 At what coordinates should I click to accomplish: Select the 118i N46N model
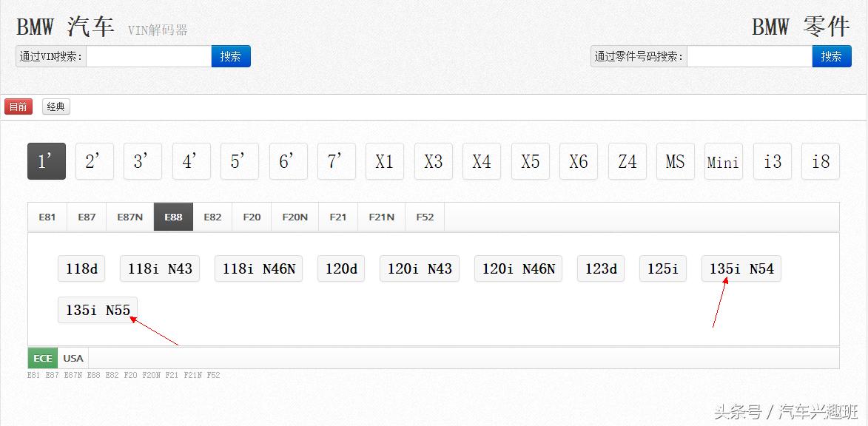[258, 269]
